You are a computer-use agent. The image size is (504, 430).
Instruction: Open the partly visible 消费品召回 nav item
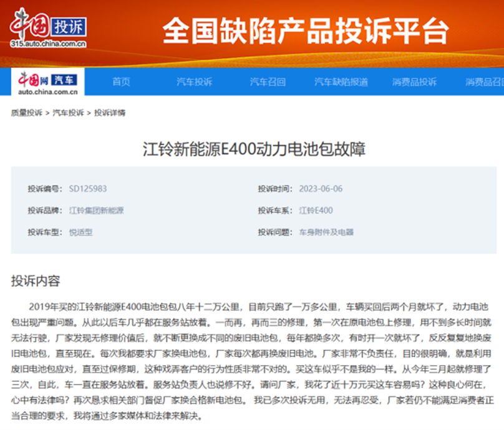485,82
